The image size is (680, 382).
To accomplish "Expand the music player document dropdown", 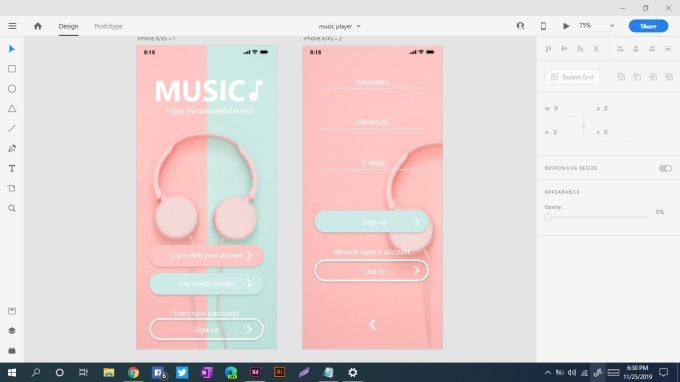I will (358, 26).
